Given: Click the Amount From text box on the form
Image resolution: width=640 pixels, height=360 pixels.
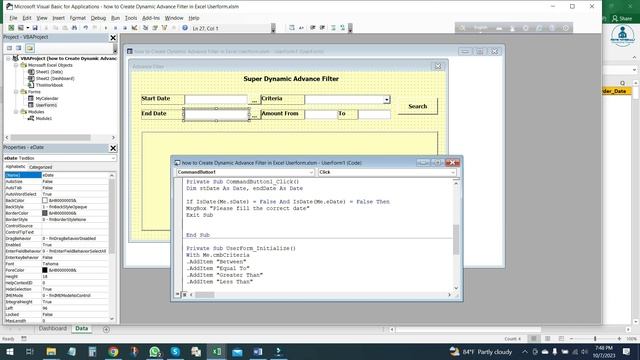Looking at the screenshot, I should 321,114.
